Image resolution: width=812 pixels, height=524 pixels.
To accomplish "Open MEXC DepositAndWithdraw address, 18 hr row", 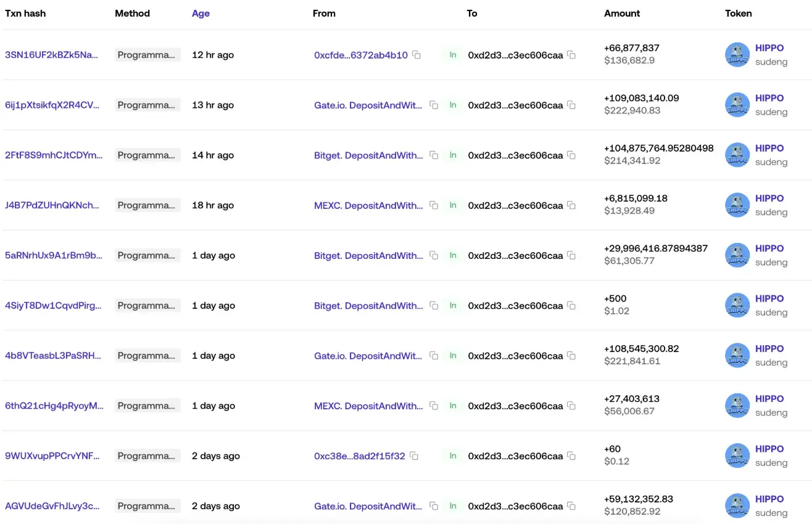I will tap(368, 205).
